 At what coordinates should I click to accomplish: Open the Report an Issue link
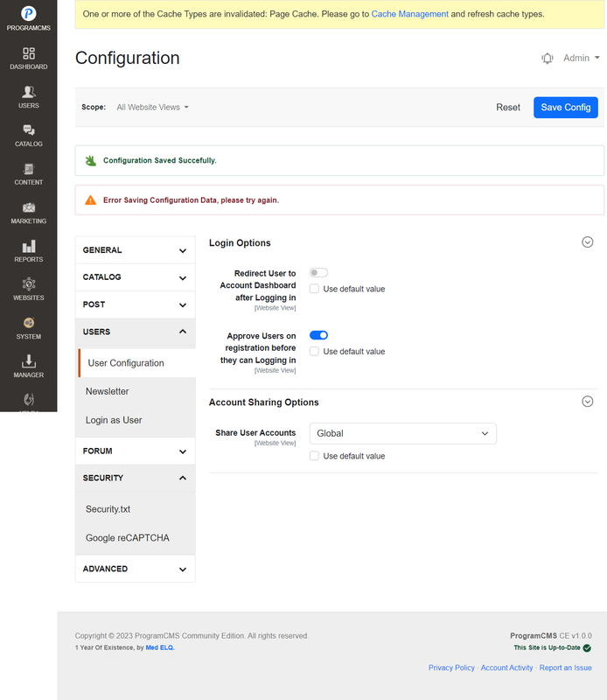click(566, 668)
